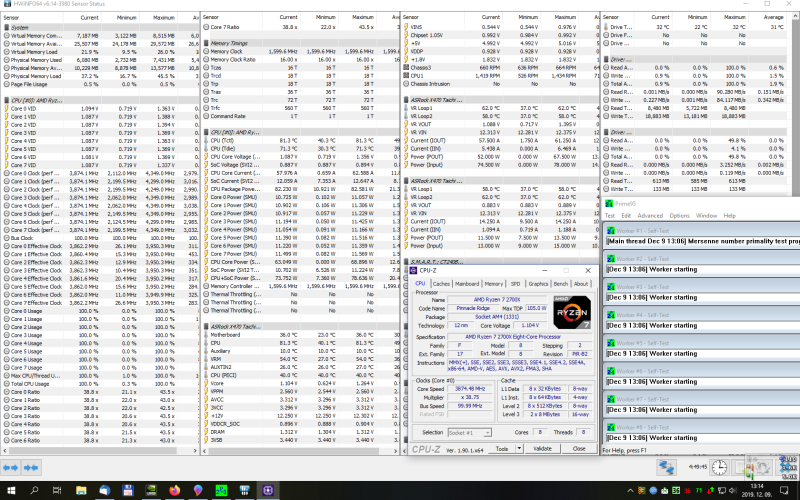Click the S.M.A.R.T. sensor group header
The image size is (800, 500).
(x=500, y=261)
